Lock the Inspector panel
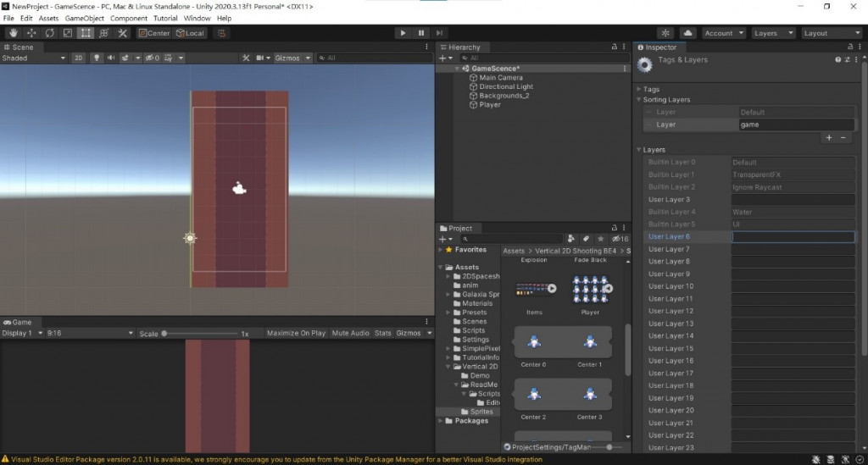 coord(850,47)
